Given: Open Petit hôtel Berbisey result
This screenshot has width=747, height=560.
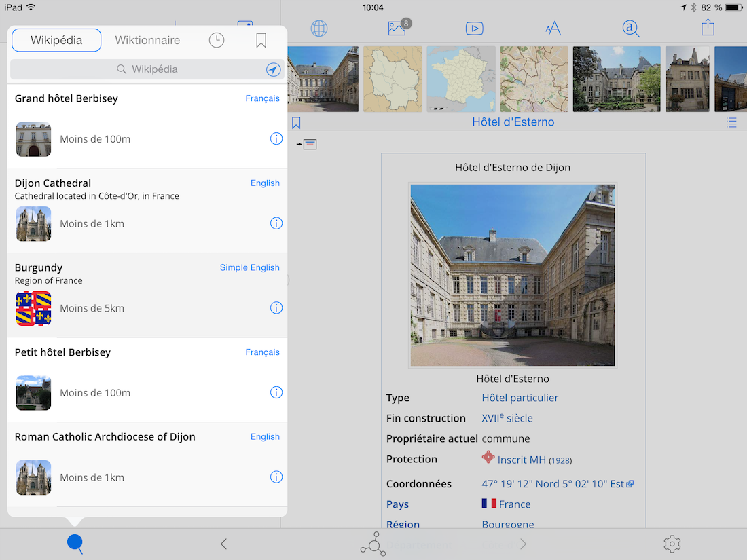Looking at the screenshot, I should pos(147,380).
